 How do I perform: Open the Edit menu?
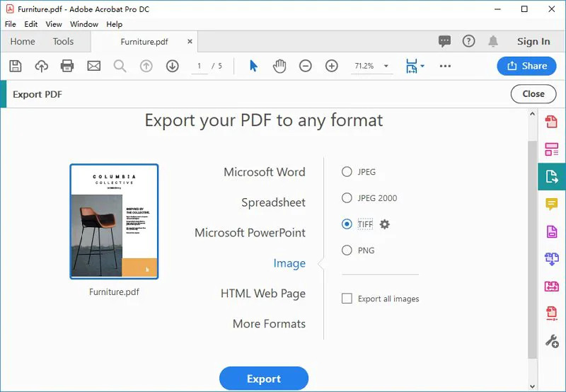(30, 24)
